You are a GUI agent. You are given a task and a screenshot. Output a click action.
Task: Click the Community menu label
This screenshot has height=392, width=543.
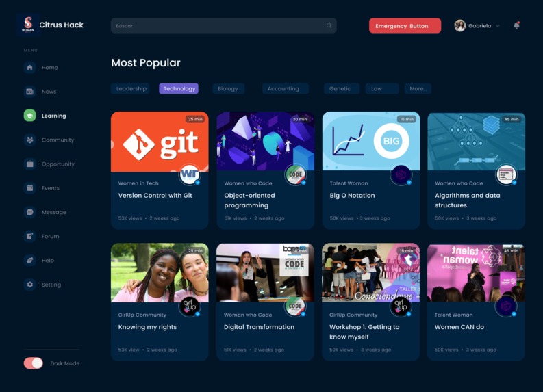tap(58, 140)
